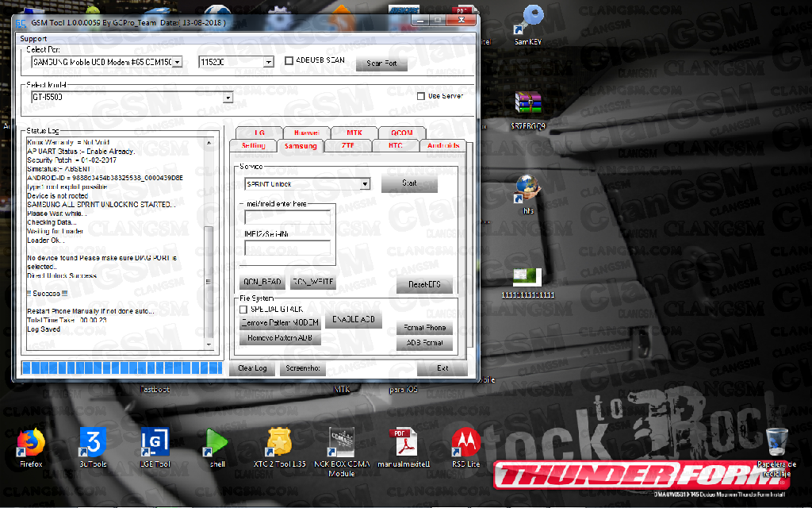Open the Recycle Bin (Papelera de reciclaje)
This screenshot has height=508, width=812.
[x=776, y=451]
